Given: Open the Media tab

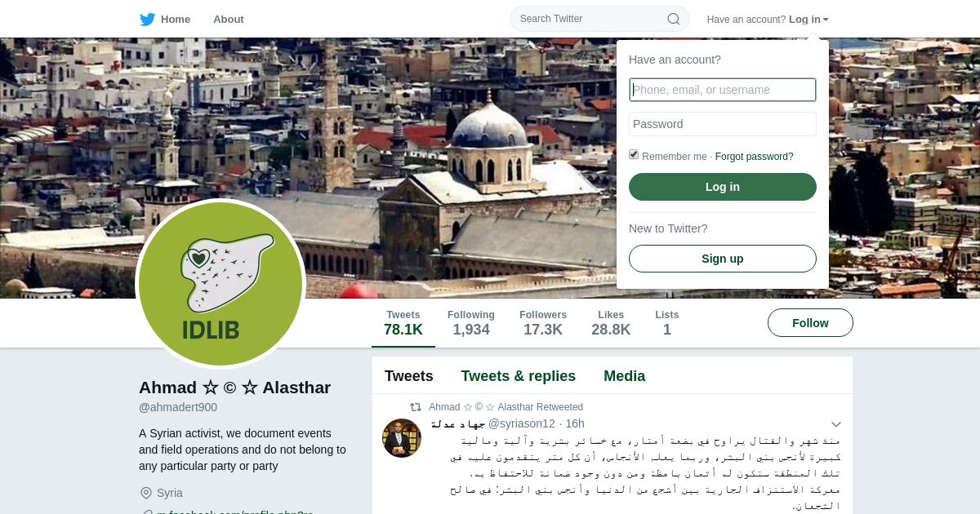Looking at the screenshot, I should pos(624,376).
